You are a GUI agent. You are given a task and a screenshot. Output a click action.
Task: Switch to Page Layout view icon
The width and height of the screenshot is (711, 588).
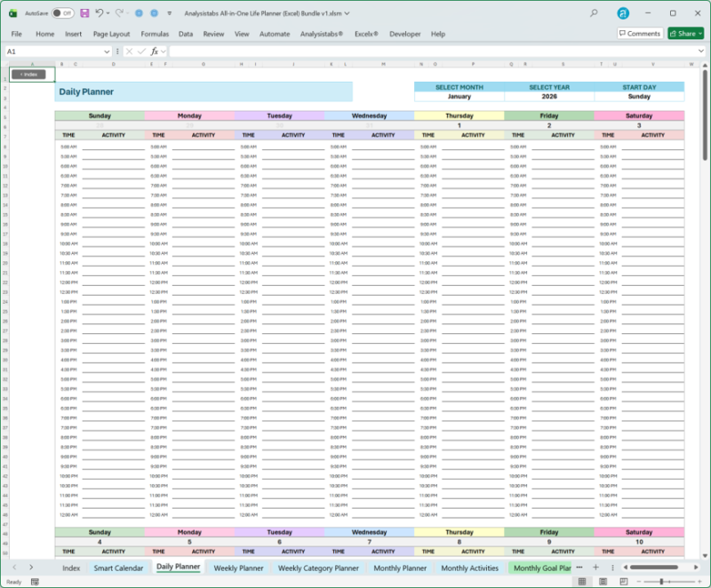point(603,582)
